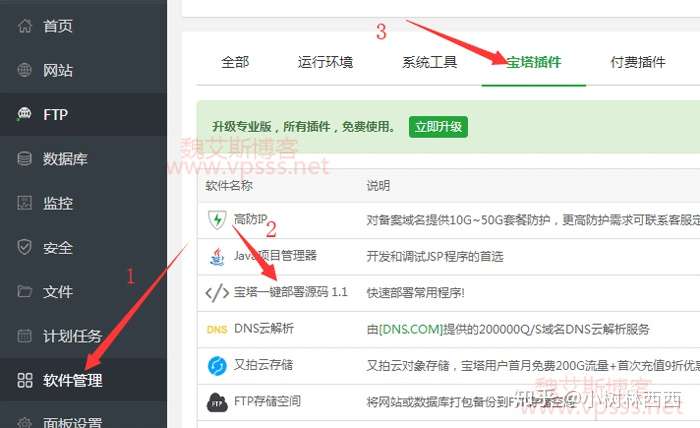Click the code brackets icon for 宝塔一键部署源码
This screenshot has height=428, width=700.
pyautogui.click(x=217, y=293)
